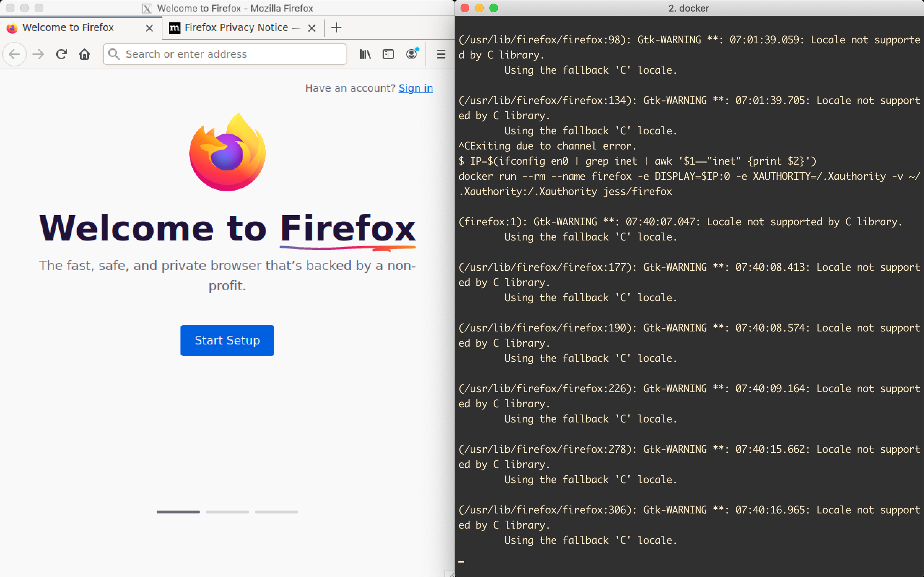Open the Firefox Account icon
This screenshot has width=924, height=577.
coord(411,54)
